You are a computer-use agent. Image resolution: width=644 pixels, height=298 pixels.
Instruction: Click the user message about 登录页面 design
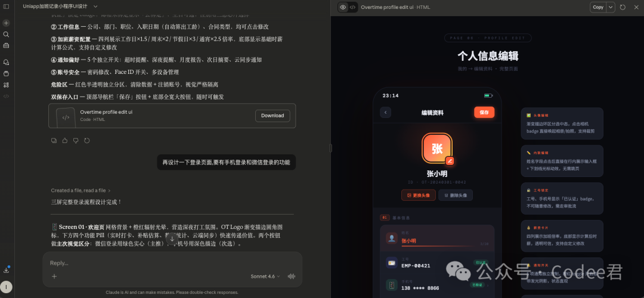point(227,162)
